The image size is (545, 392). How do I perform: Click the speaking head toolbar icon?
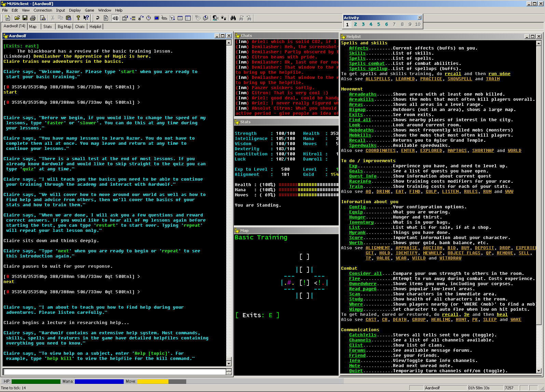point(215,18)
